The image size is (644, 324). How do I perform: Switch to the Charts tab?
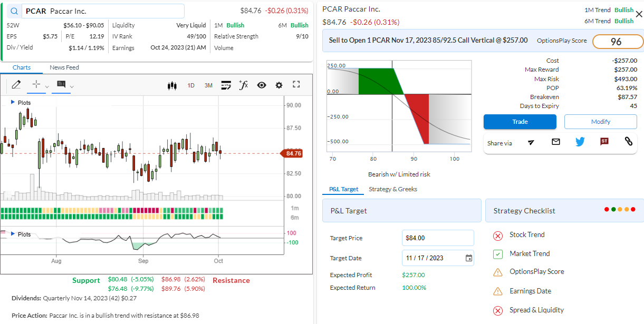coord(22,67)
